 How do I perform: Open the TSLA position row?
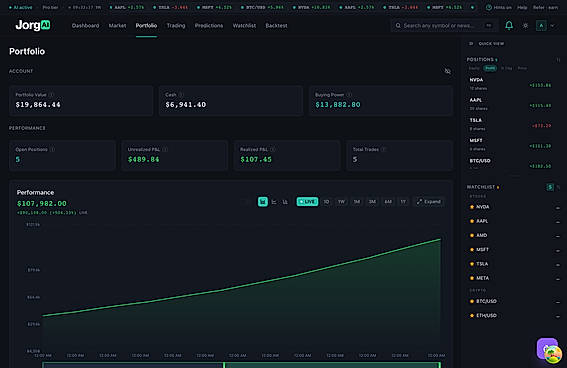click(511, 124)
